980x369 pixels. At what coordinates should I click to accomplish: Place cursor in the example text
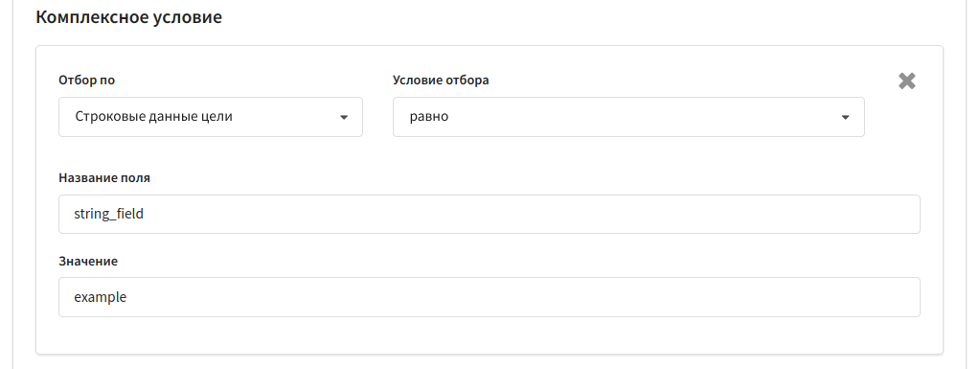(100, 298)
